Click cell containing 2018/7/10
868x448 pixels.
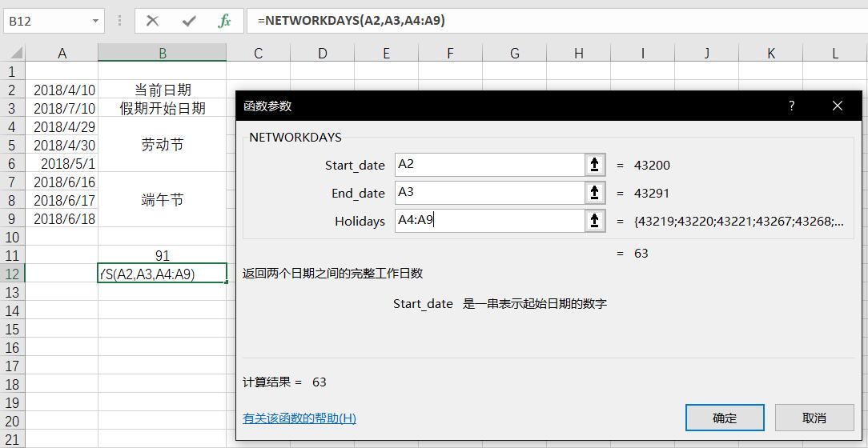62,108
